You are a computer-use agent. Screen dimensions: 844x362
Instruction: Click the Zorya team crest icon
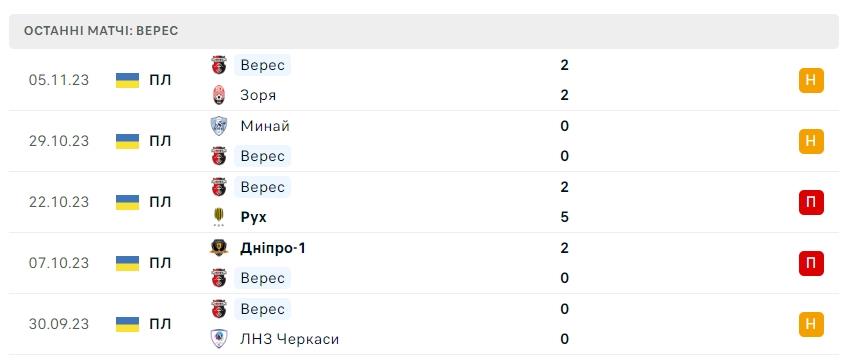[x=219, y=95]
